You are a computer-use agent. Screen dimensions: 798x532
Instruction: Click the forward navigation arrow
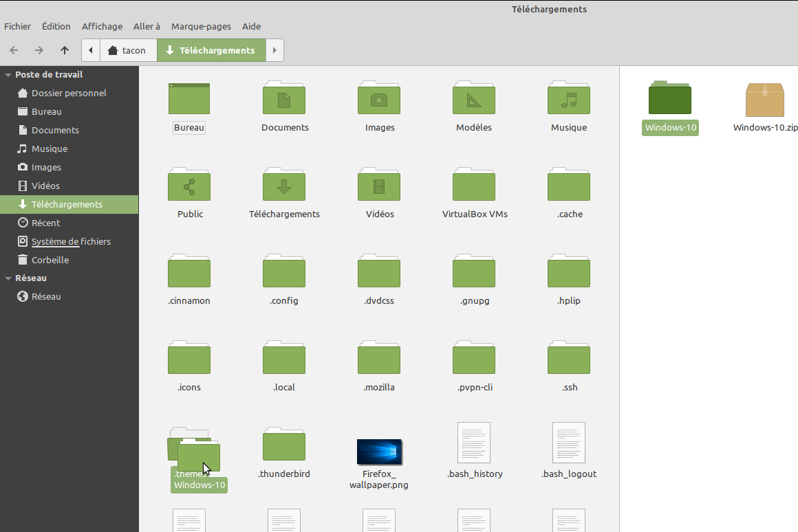tap(39, 50)
